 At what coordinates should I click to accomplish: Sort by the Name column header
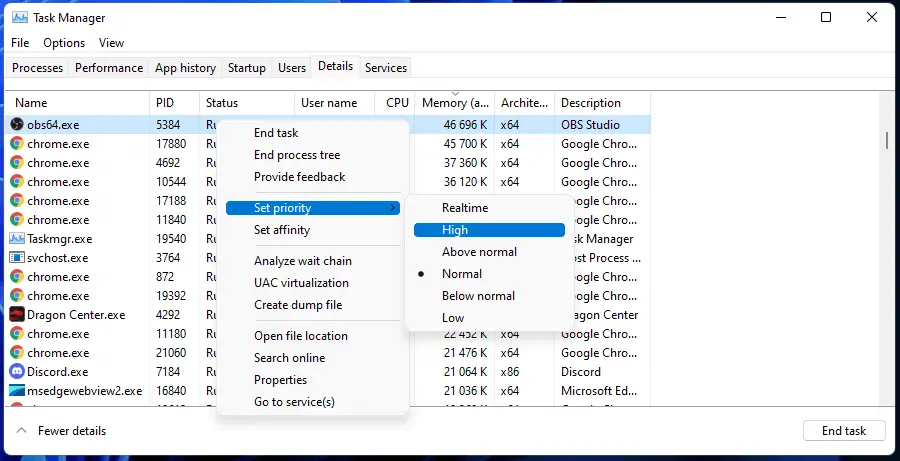point(77,103)
